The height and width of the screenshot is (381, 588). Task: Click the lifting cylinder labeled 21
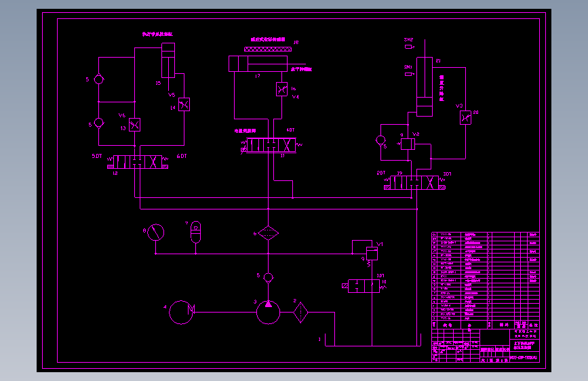425,87
